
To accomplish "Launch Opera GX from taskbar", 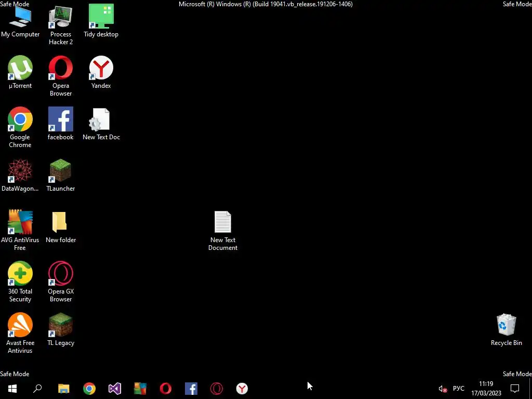I will pos(217,389).
